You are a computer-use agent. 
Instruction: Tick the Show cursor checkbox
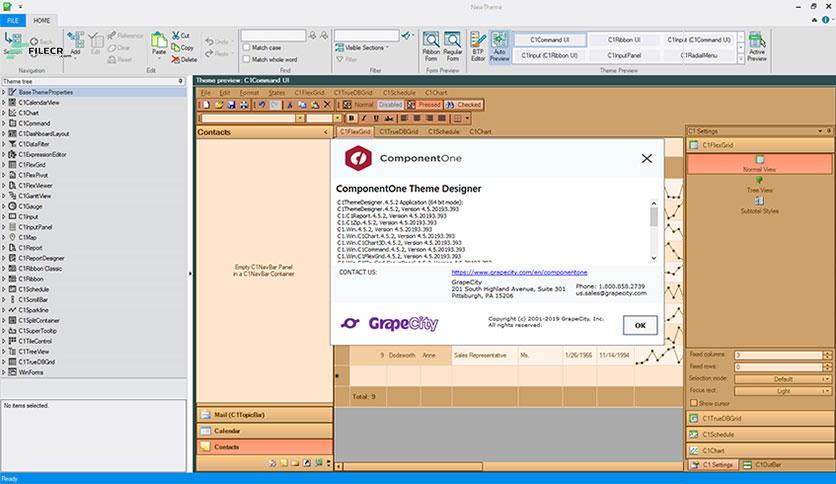(694, 403)
